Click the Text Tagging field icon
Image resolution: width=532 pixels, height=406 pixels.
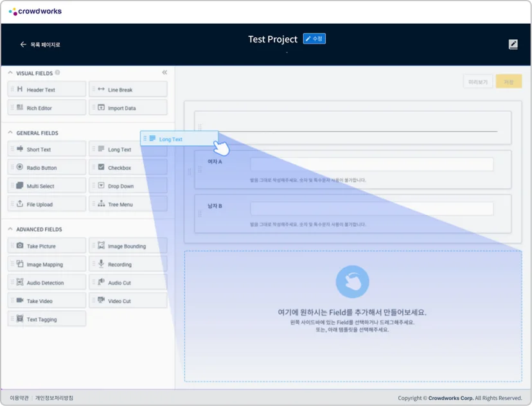pos(20,319)
